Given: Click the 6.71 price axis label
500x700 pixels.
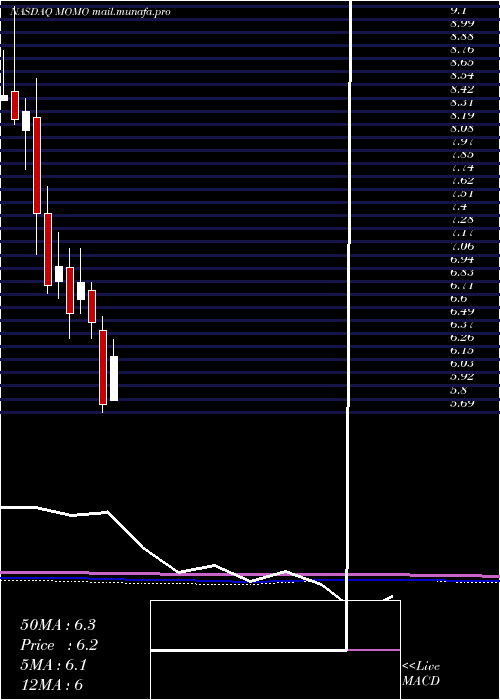Looking at the screenshot, I should (x=462, y=285).
